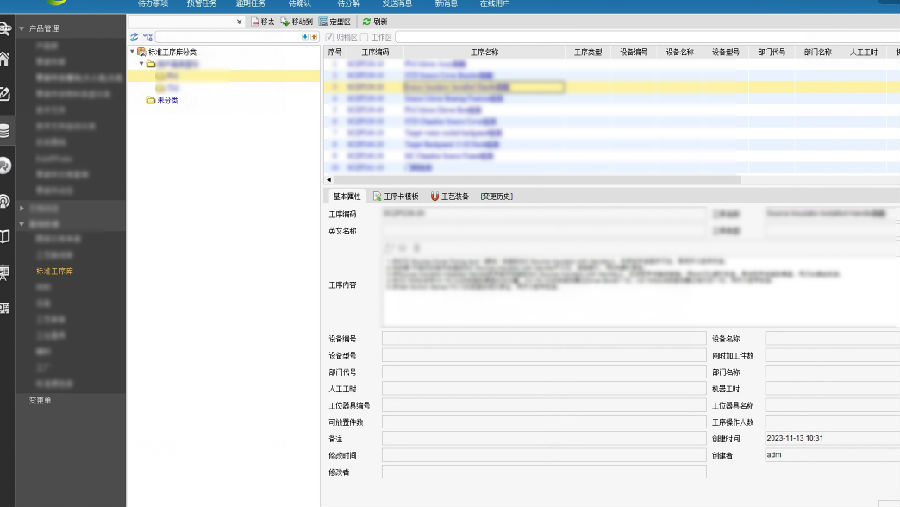Image resolution: width=900 pixels, height=507 pixels.
Task: Click the tree refresh arrows icon
Action: [134, 37]
